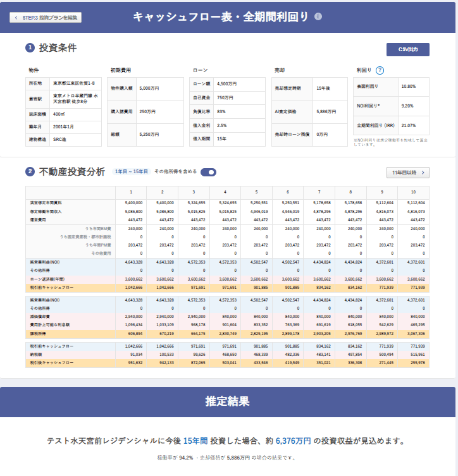Toggle the その他所得を含める switch
The width and height of the screenshot is (458, 476).
click(208, 172)
